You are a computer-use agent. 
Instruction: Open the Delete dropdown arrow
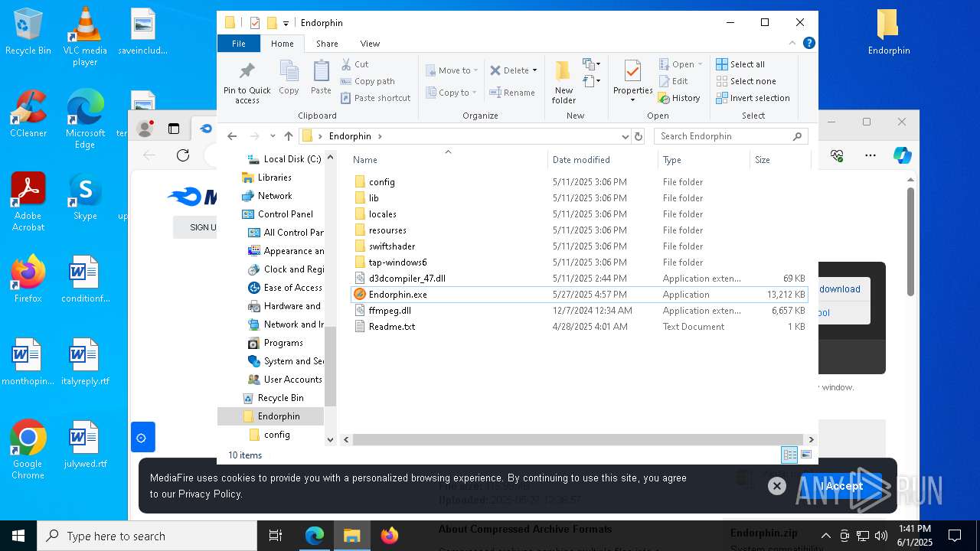point(534,70)
